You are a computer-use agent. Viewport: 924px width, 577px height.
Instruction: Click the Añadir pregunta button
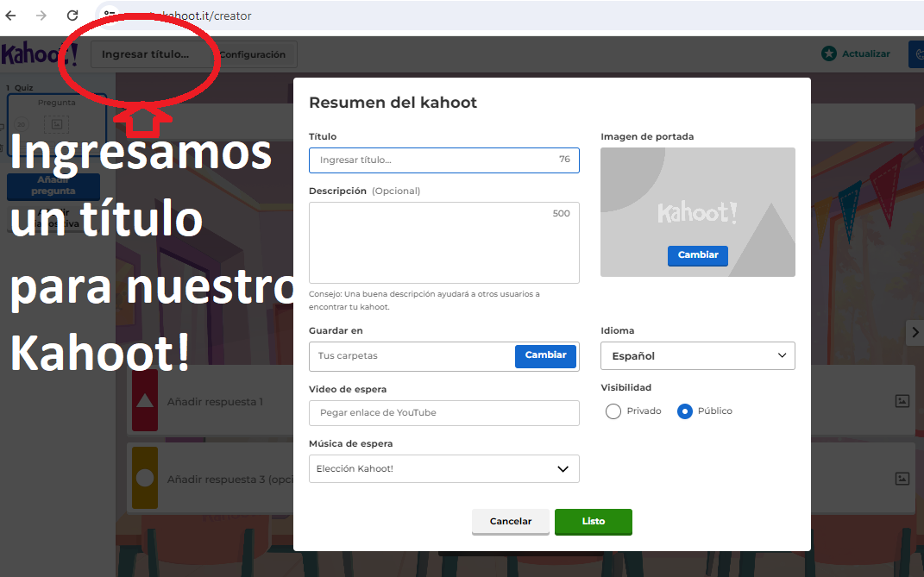tap(53, 185)
